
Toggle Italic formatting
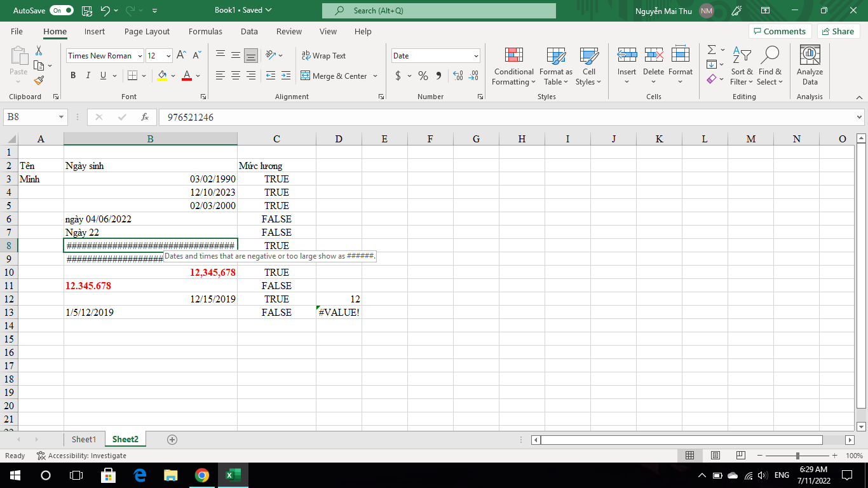(88, 76)
